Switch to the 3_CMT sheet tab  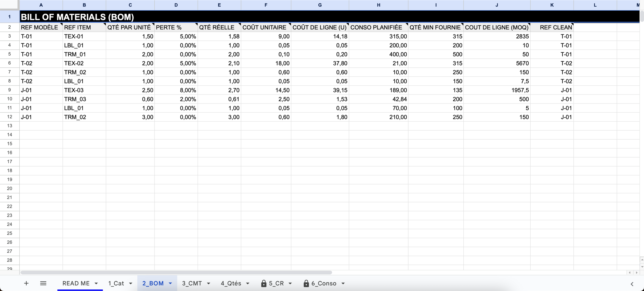pos(192,283)
